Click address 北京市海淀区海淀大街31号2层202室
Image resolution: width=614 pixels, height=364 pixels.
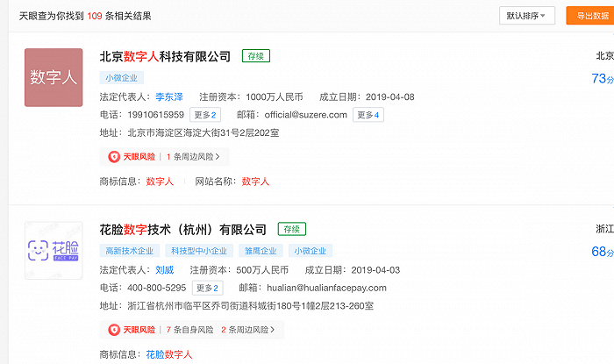point(203,133)
